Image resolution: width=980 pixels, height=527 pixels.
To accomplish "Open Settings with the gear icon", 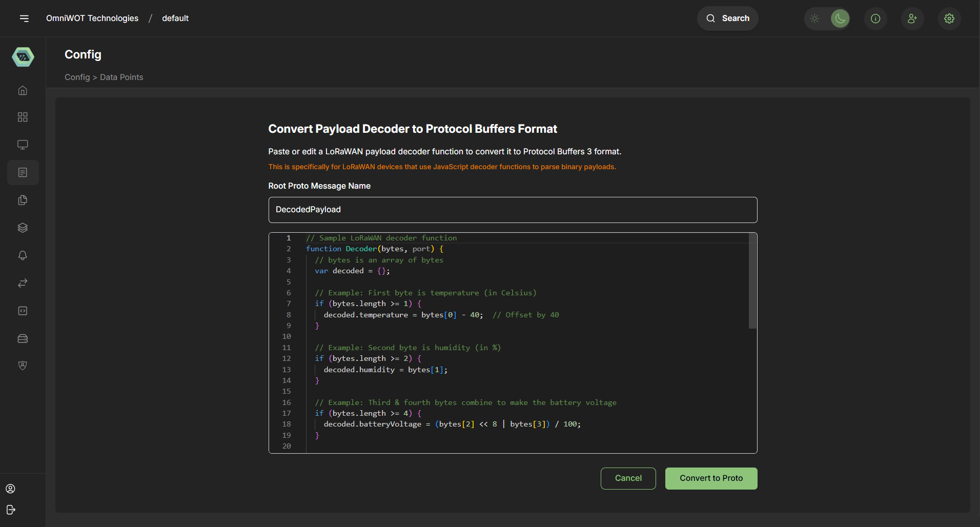I will 949,18.
